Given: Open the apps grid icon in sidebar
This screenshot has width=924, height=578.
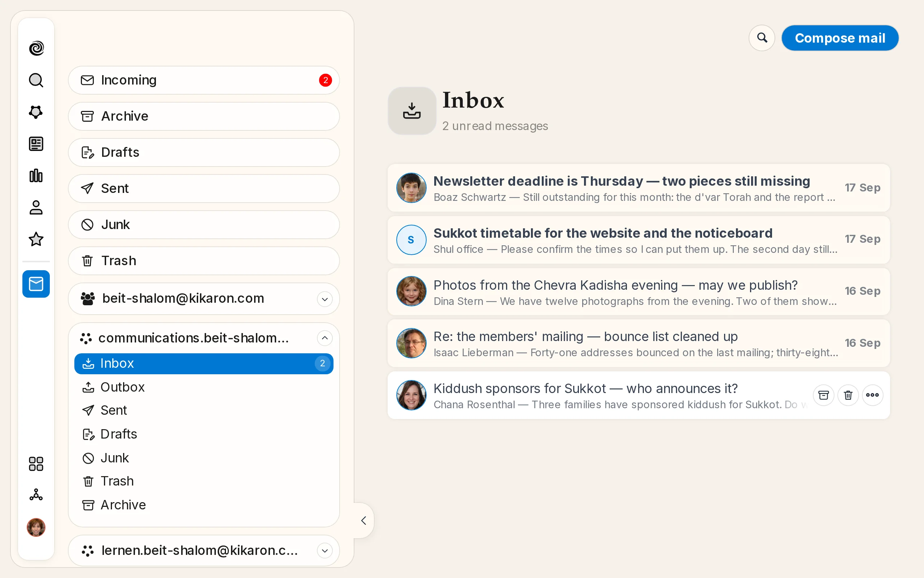Looking at the screenshot, I should pos(36,464).
